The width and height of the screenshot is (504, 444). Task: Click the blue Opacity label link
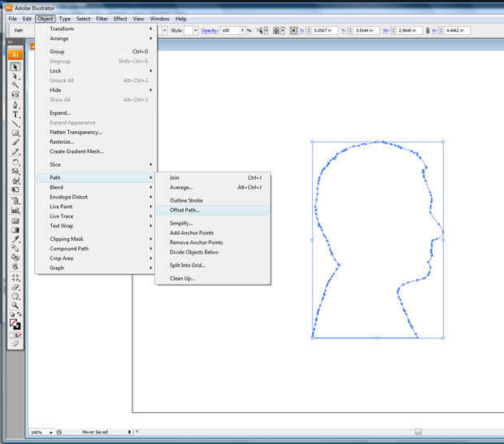[x=210, y=30]
